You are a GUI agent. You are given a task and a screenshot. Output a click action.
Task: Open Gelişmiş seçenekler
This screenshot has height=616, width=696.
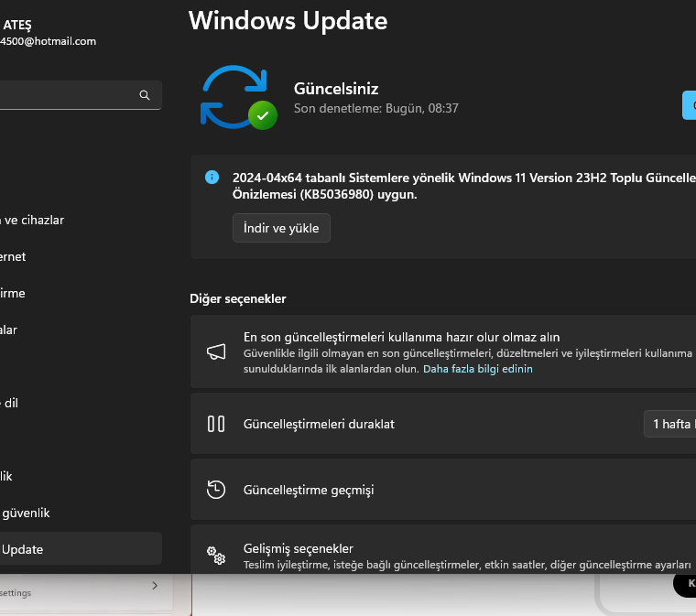click(x=443, y=549)
